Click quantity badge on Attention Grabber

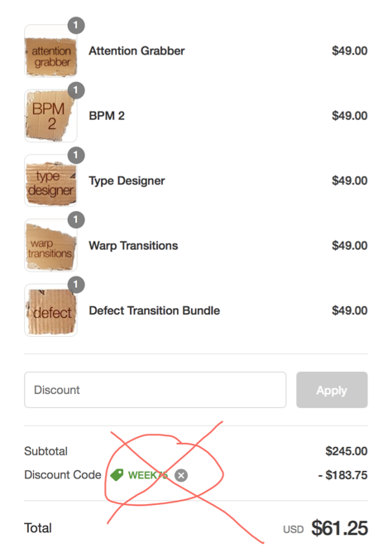pos(76,26)
